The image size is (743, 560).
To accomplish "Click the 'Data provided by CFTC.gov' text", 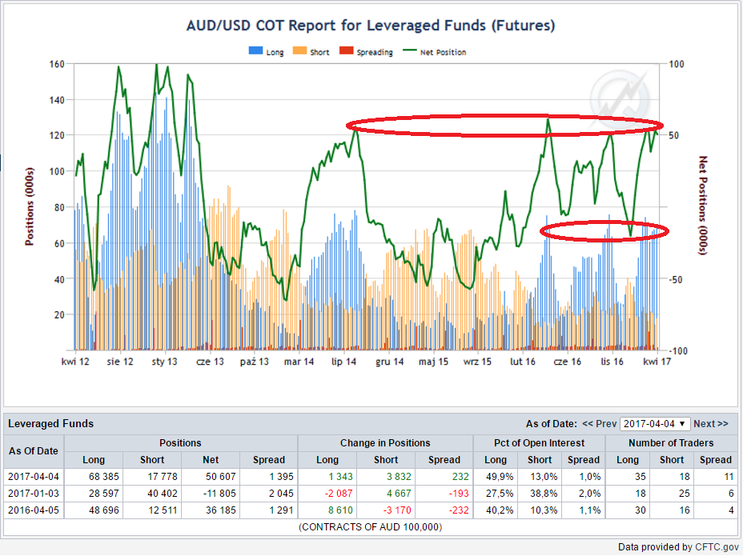I will 678,547.
